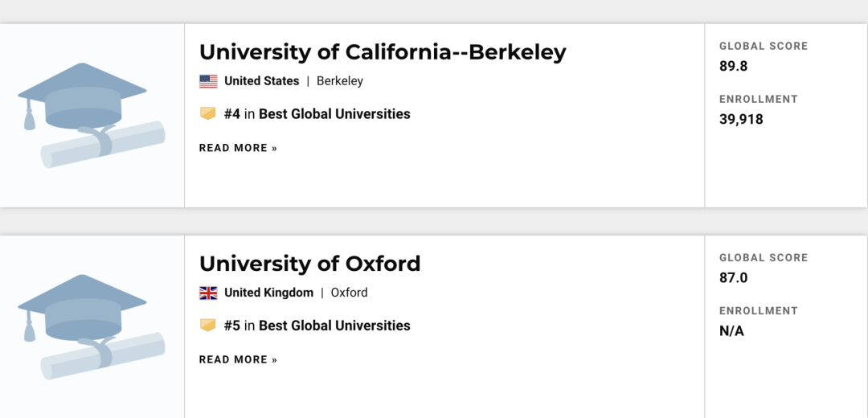Click the United States flag icon
Image resolution: width=868 pixels, height=418 pixels.
[x=208, y=81]
